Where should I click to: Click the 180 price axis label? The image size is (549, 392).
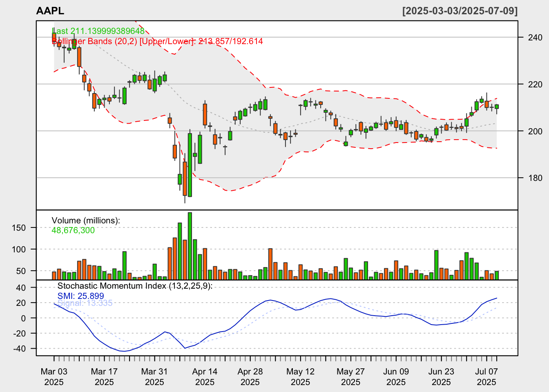pyautogui.click(x=535, y=178)
